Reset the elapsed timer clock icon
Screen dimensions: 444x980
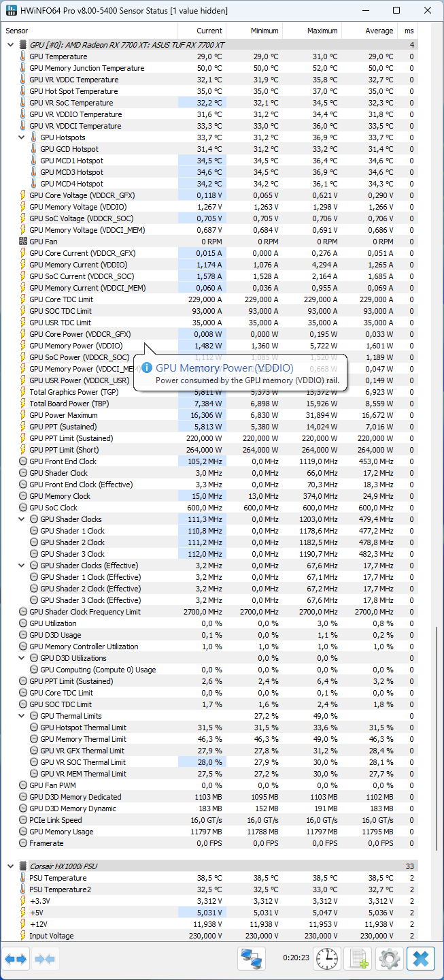[328, 959]
